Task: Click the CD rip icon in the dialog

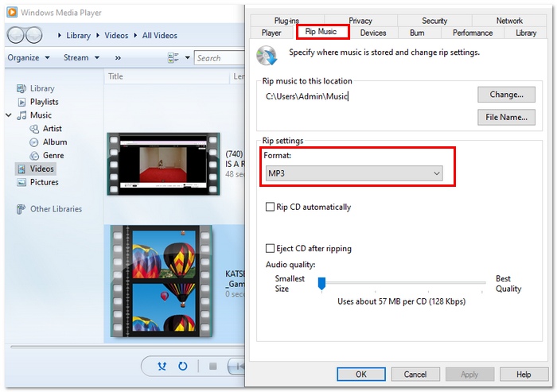Action: [x=267, y=56]
